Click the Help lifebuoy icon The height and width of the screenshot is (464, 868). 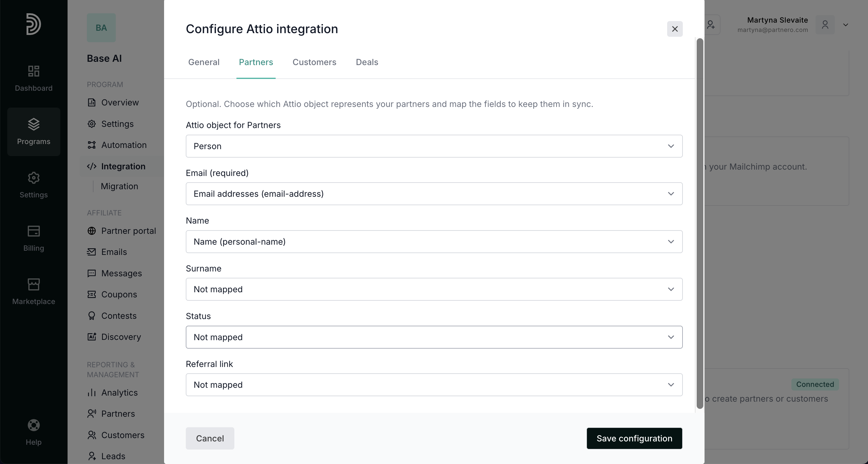34,425
